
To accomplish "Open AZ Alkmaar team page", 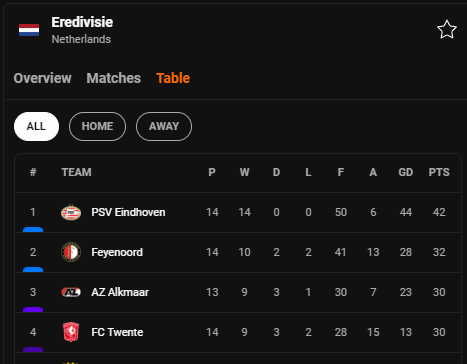I will 120,292.
